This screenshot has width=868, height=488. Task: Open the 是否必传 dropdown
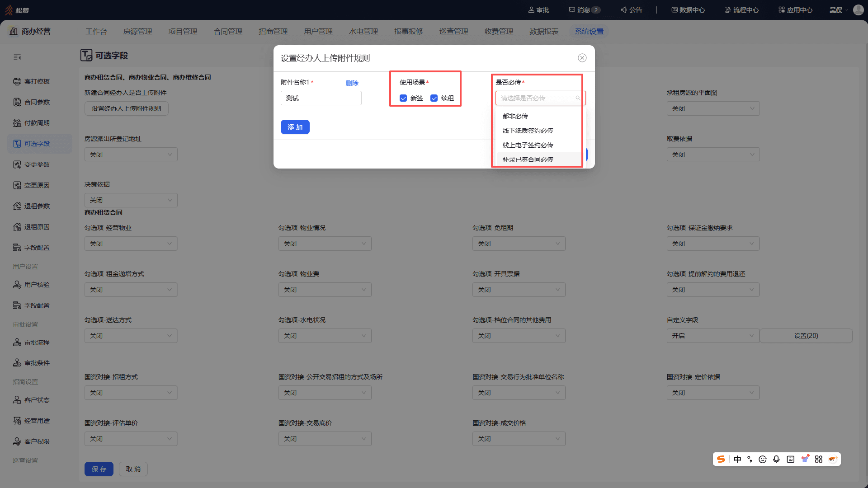click(540, 98)
